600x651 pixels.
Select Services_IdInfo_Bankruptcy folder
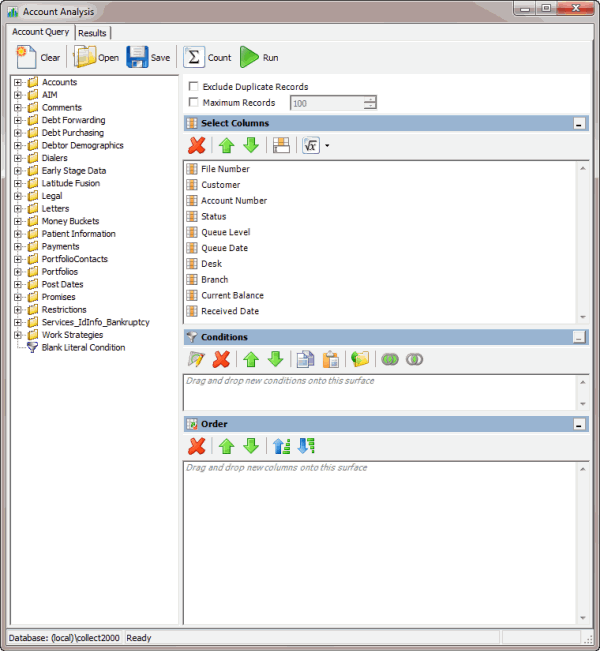click(96, 322)
